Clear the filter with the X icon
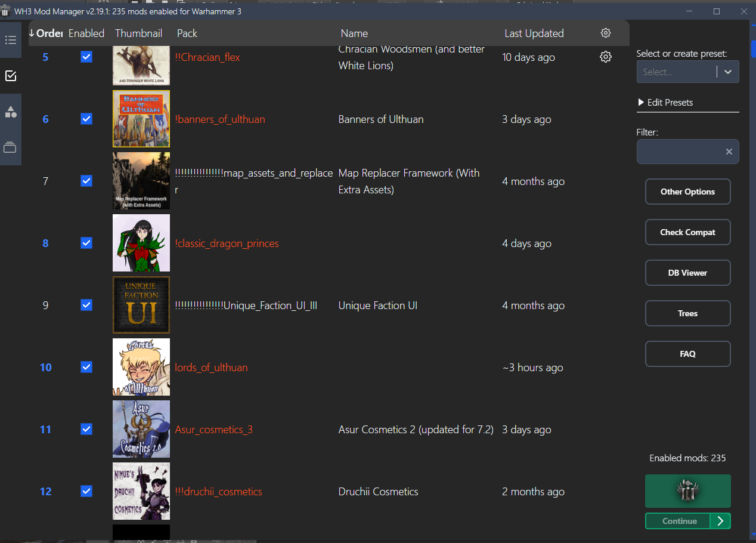 click(729, 152)
